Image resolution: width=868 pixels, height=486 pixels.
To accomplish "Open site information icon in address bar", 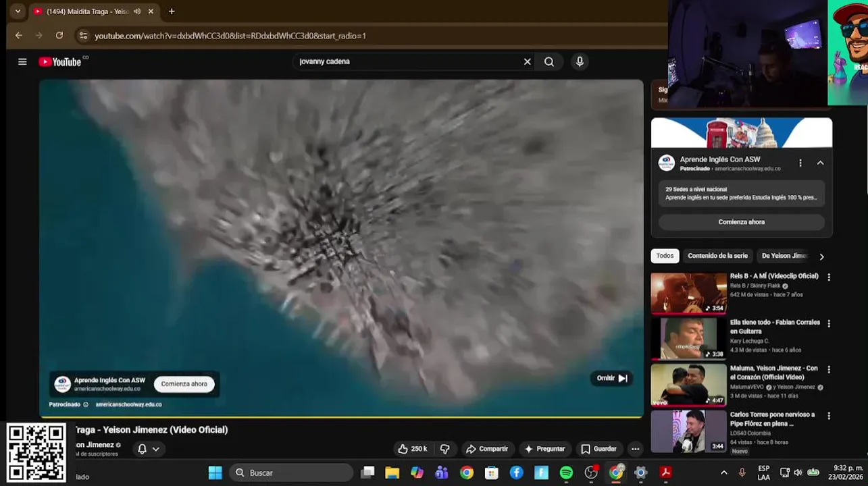I will pos(83,35).
